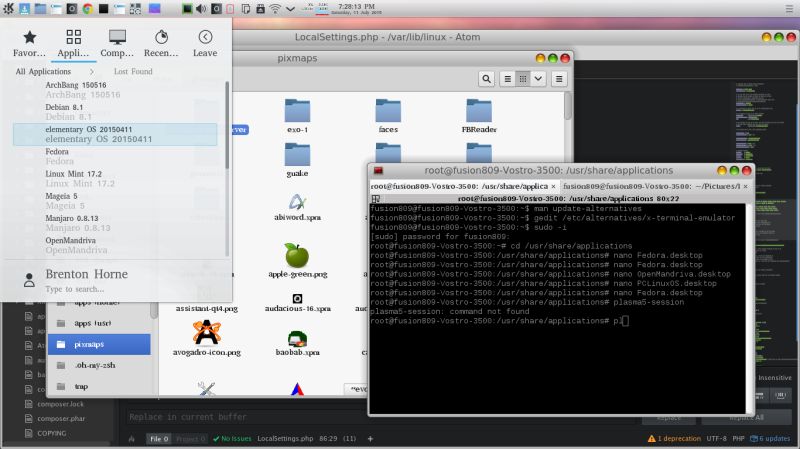Image resolution: width=800 pixels, height=449 pixels.
Task: Select the abiword.xpm file
Action: coord(297,207)
